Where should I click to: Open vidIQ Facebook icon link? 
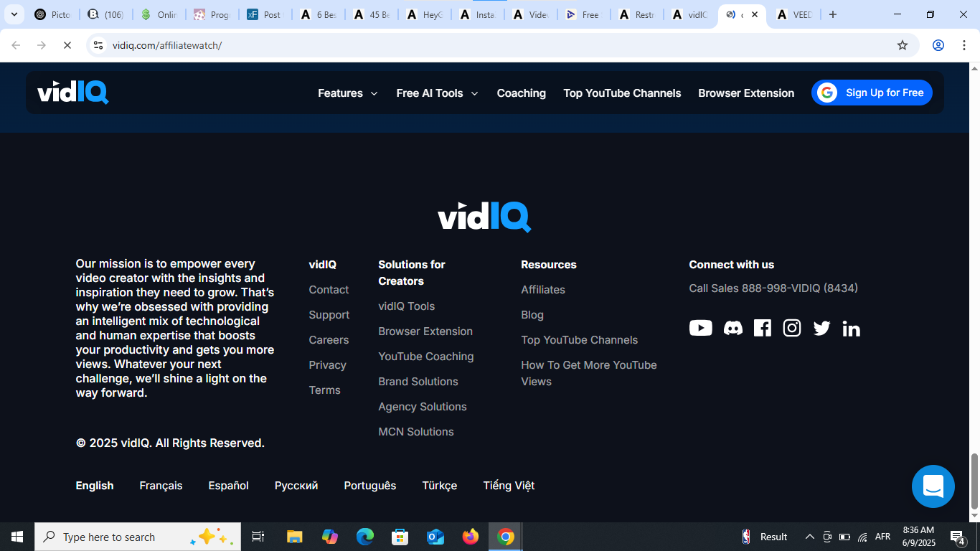pos(763,328)
